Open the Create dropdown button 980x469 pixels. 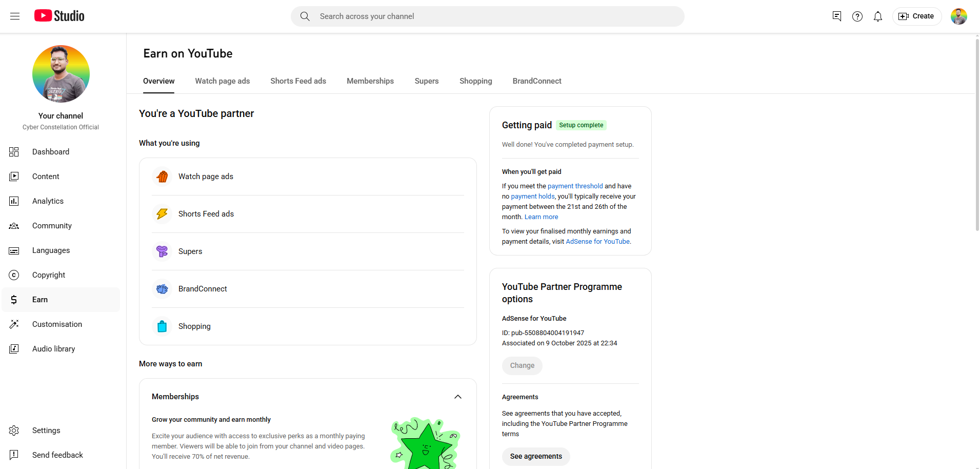click(x=916, y=16)
